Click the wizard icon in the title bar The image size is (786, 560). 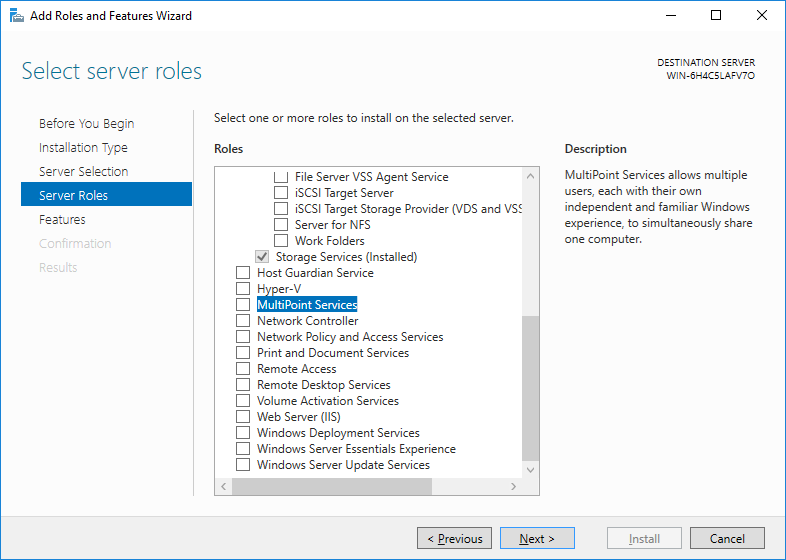pyautogui.click(x=17, y=16)
